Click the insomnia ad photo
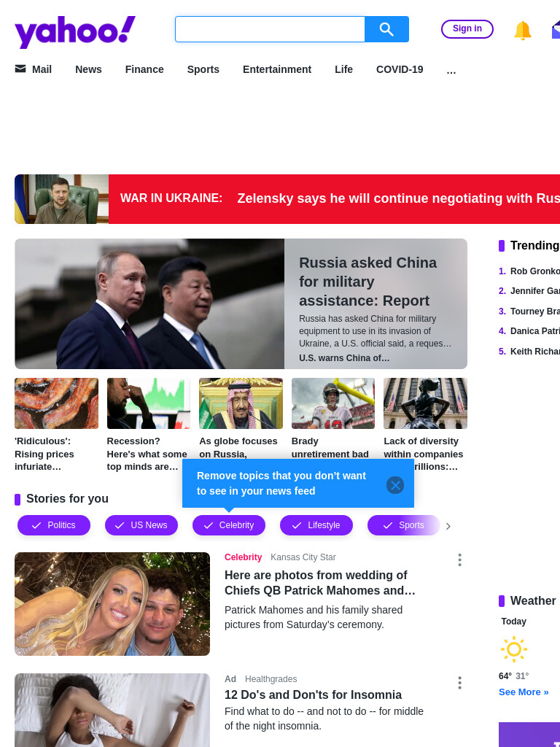The image size is (560, 747). pyautogui.click(x=112, y=711)
